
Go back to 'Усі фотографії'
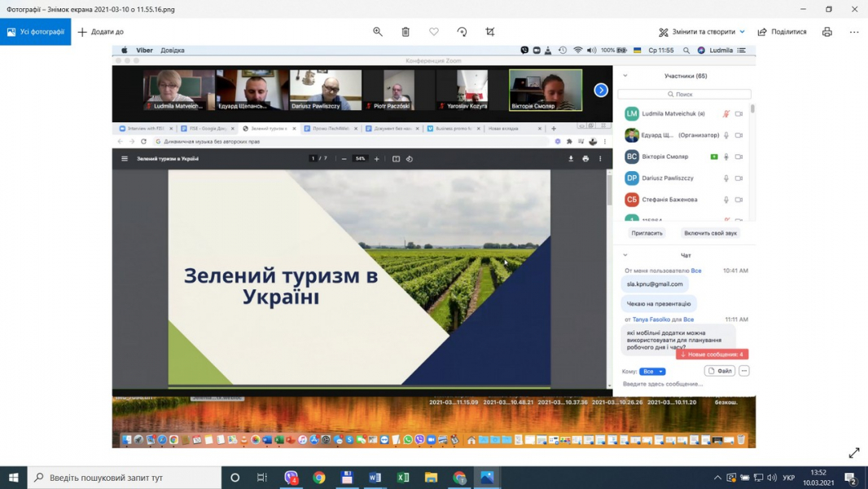[x=36, y=32]
